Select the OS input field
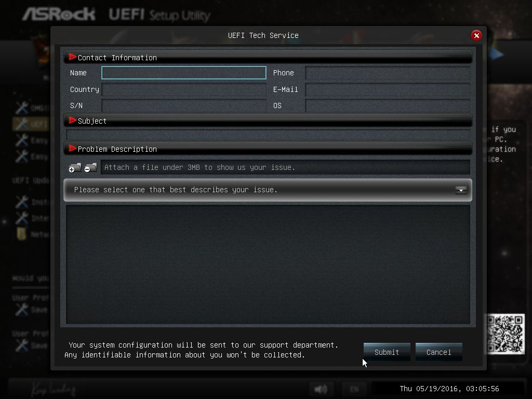This screenshot has width=532, height=399. [x=388, y=105]
